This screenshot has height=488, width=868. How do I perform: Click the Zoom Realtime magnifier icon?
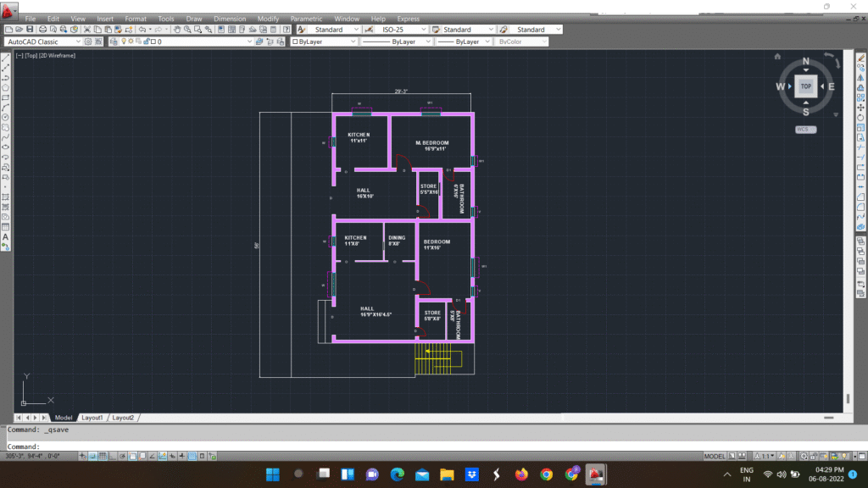click(x=187, y=30)
